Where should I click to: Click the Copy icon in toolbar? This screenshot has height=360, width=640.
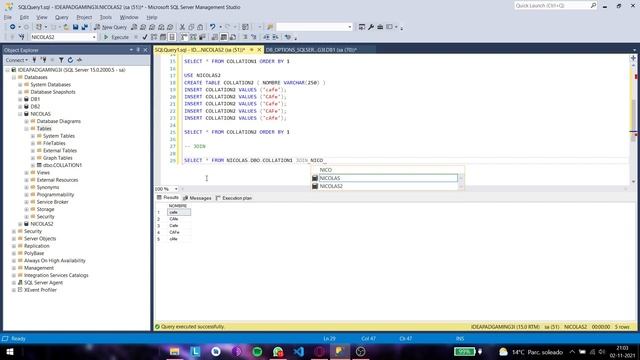191,27
